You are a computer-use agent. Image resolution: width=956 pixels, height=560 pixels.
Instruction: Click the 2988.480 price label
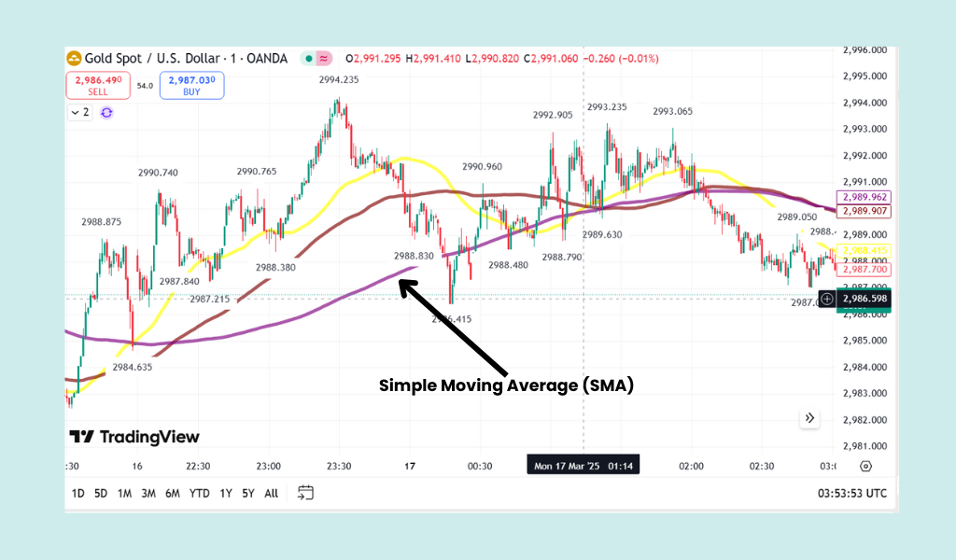click(508, 265)
